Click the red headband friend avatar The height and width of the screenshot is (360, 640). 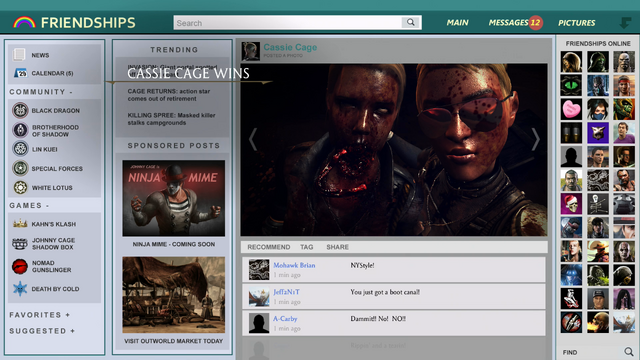click(x=624, y=85)
